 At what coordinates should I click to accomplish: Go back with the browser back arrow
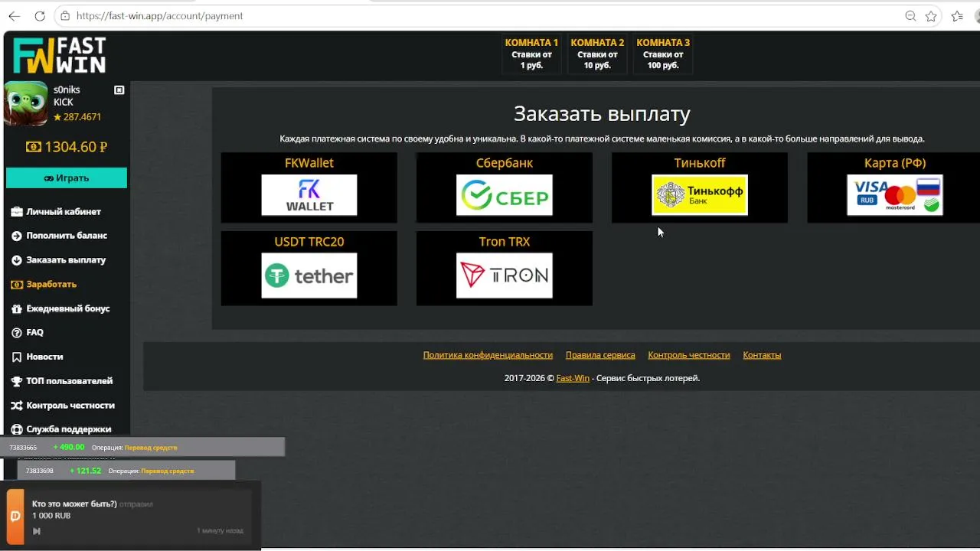click(x=15, y=16)
